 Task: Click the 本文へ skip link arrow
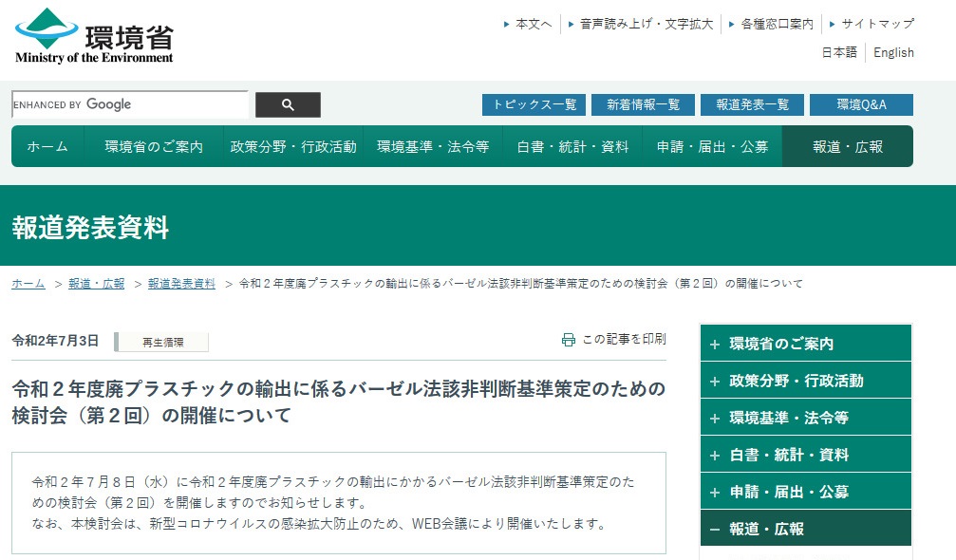(x=504, y=25)
